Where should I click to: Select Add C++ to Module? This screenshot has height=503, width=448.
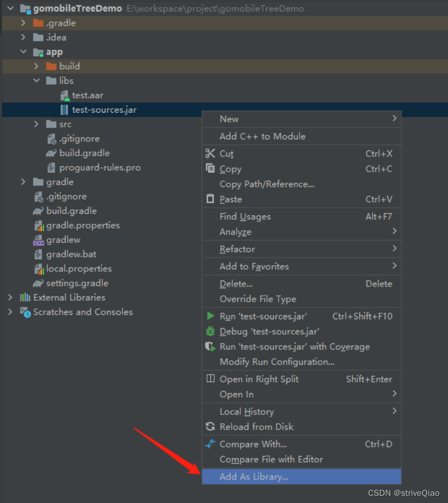tap(301, 136)
